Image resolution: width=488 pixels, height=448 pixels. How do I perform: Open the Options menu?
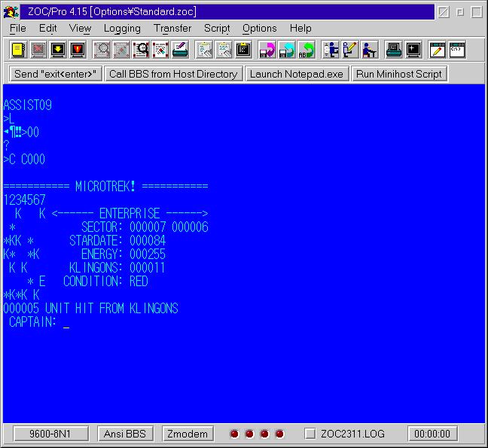click(260, 29)
